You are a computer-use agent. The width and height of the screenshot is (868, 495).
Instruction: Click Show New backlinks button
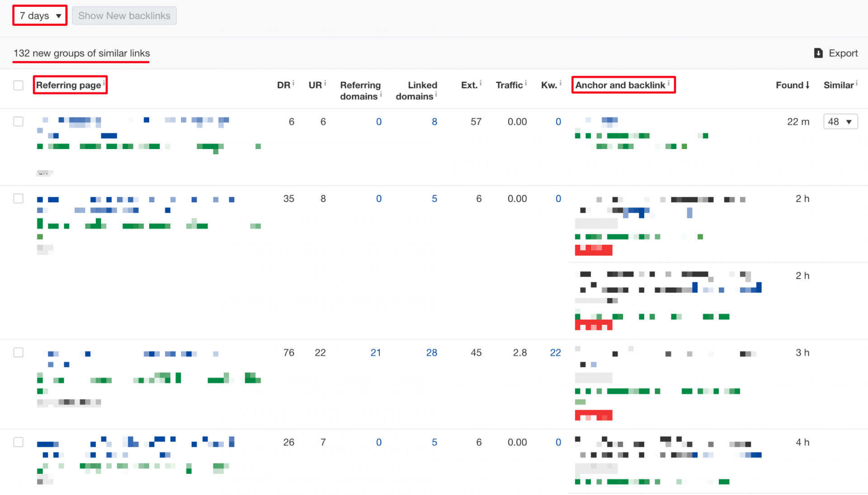coord(124,15)
